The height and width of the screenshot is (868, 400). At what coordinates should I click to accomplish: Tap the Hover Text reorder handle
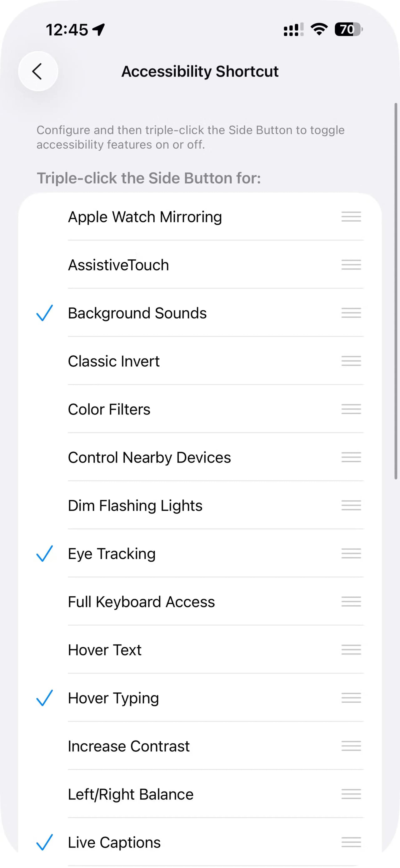pos(351,650)
